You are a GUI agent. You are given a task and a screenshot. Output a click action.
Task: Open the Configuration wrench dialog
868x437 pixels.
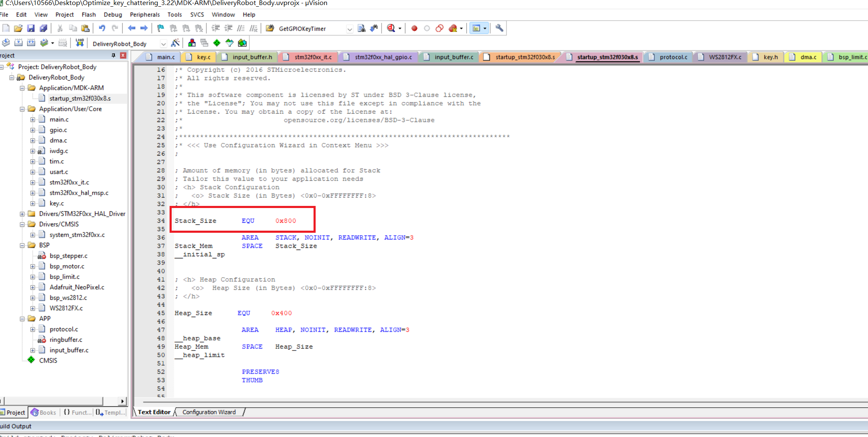[499, 28]
